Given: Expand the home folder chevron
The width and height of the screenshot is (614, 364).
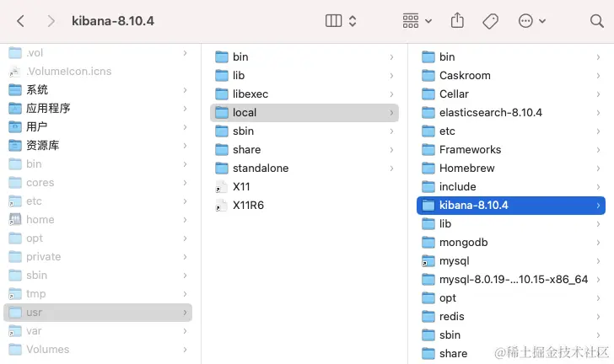Looking at the screenshot, I should point(185,220).
